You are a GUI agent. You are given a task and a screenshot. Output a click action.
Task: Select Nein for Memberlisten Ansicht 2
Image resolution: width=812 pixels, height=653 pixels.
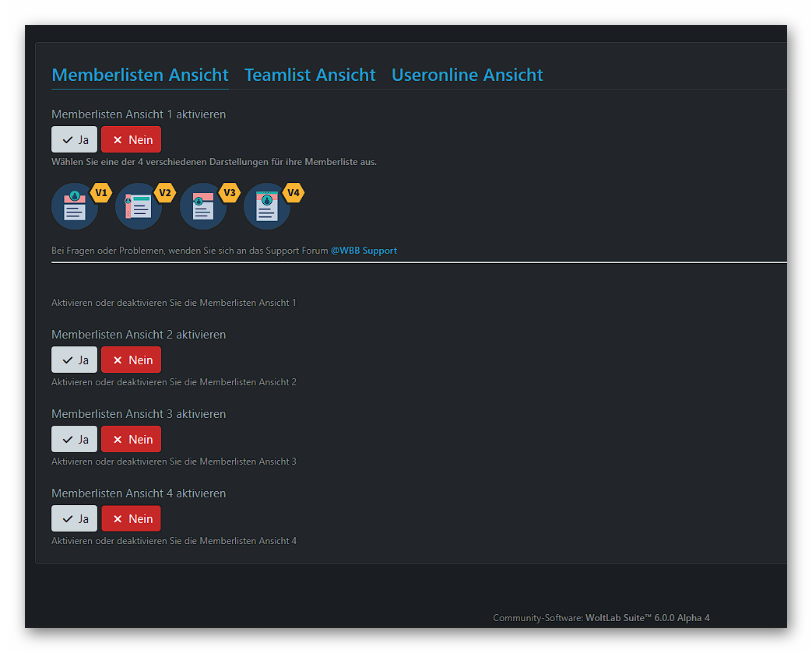point(132,360)
